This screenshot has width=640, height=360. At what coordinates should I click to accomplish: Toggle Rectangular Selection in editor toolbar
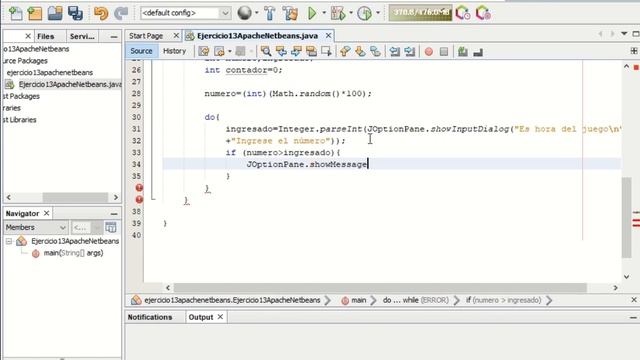pyautogui.click(x=326, y=51)
